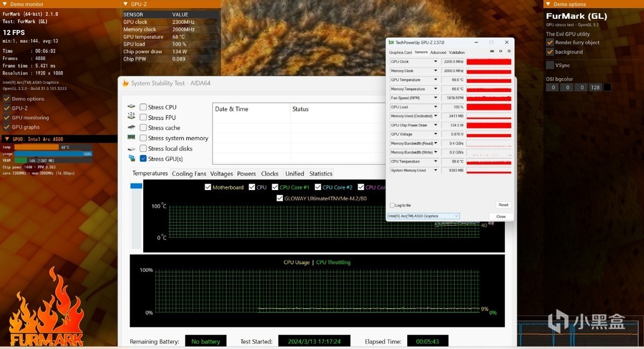
Task: Tick Stress system memory checkbox
Action: coord(143,138)
